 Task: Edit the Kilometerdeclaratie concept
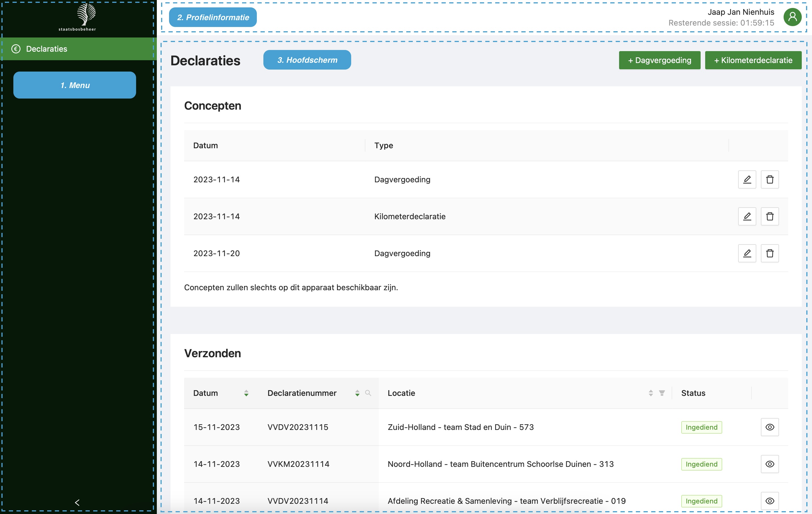tap(747, 216)
